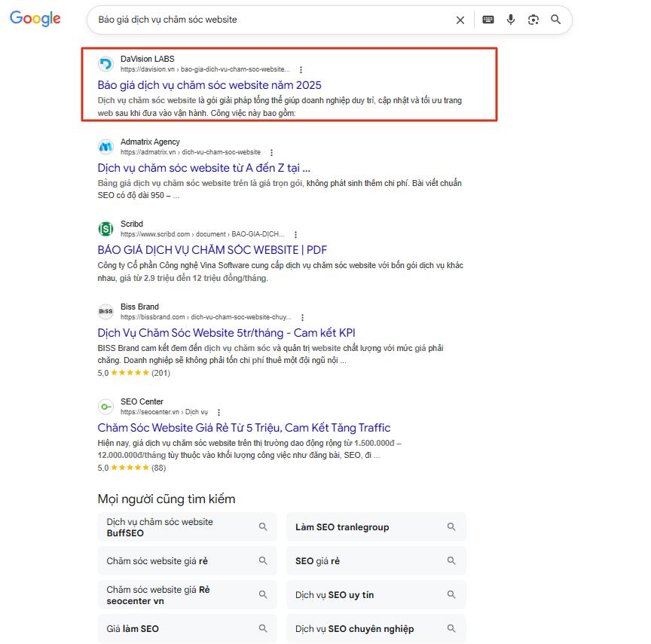Open "Dịch Vụ Chăm Sóc Website 5tr/tháng" result
The image size is (651, 644).
(226, 333)
